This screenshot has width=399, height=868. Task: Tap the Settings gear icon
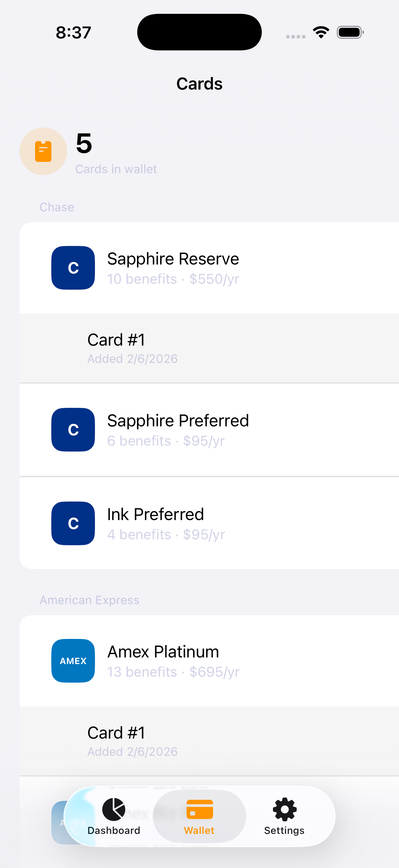coord(285,809)
